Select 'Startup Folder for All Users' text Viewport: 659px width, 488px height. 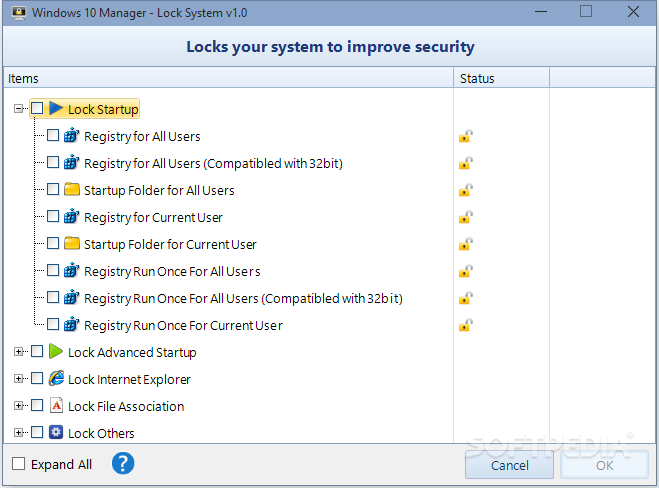coord(159,190)
